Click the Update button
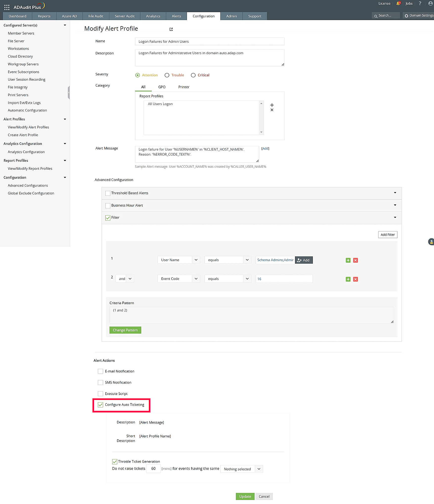The height and width of the screenshot is (504, 434). point(245,496)
